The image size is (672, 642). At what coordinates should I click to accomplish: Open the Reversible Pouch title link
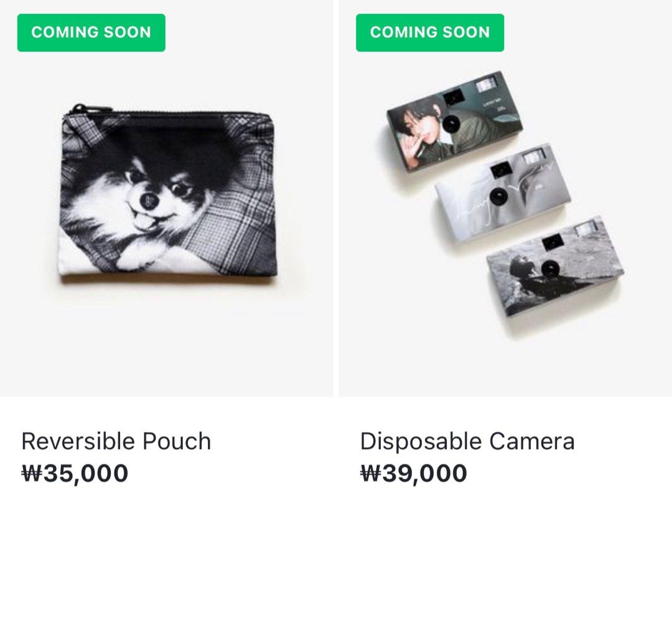[x=116, y=441]
